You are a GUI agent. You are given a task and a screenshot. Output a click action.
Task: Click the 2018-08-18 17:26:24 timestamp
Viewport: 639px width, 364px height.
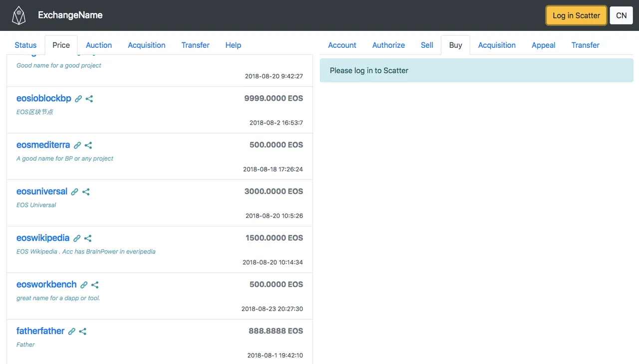(273, 169)
